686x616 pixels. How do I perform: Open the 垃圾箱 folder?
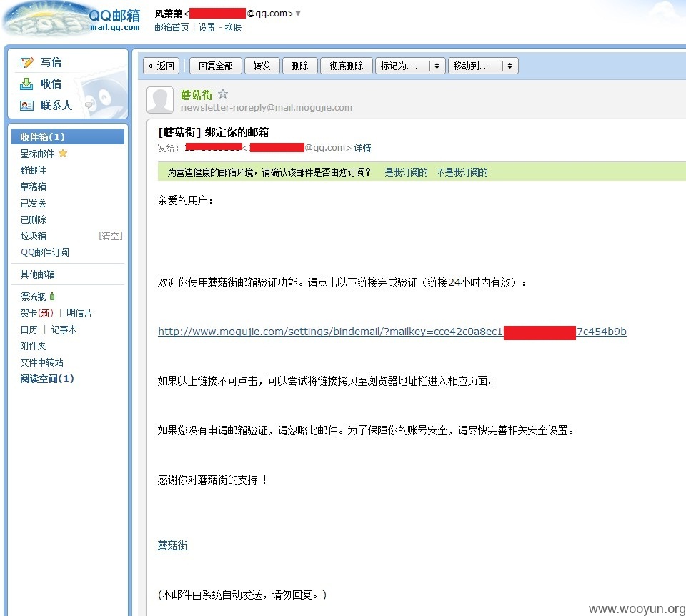coord(34,237)
